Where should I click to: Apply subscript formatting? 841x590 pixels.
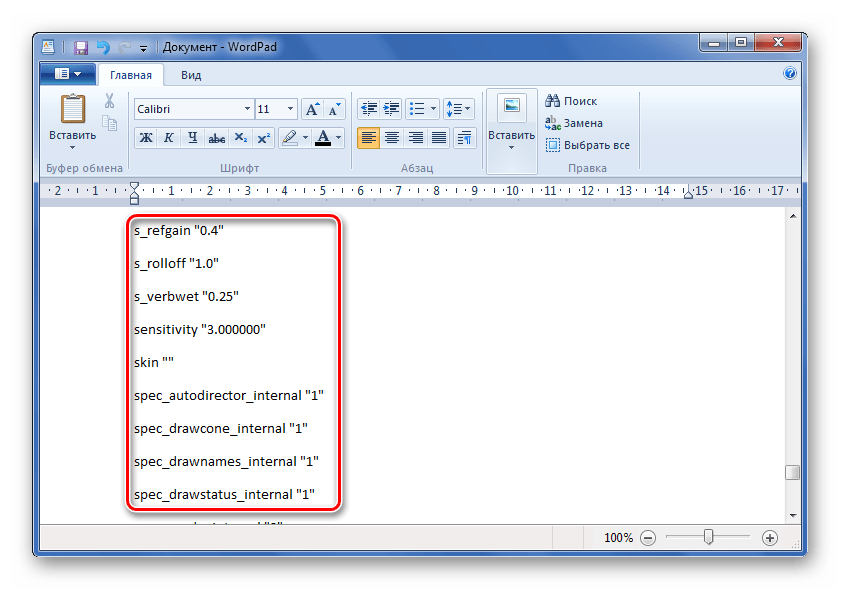[x=241, y=138]
